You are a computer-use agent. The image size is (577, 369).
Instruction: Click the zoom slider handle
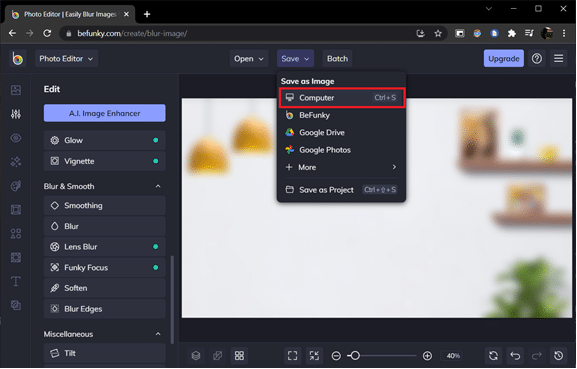click(355, 356)
